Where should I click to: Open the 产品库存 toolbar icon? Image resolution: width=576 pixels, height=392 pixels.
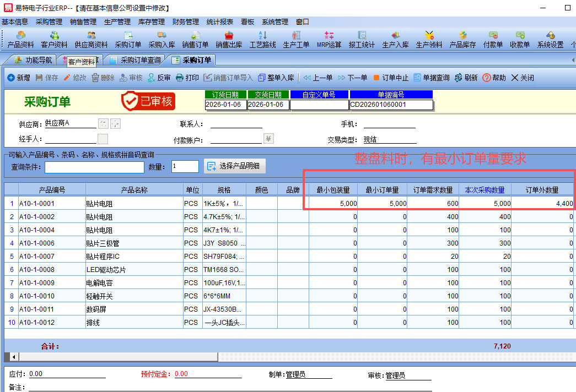[462, 39]
